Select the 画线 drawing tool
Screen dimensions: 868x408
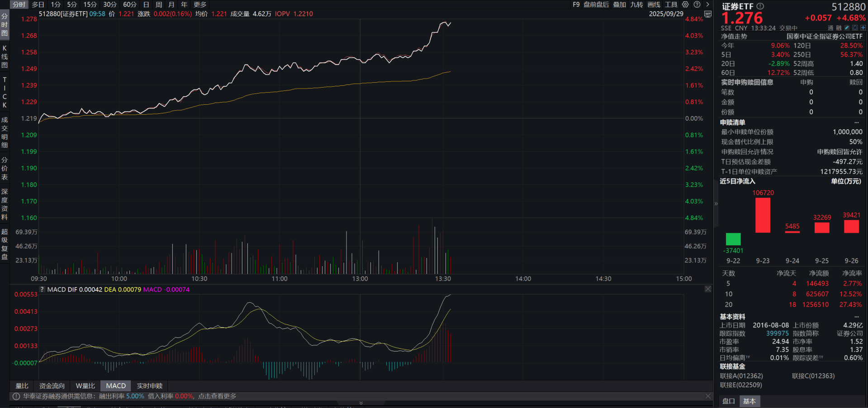click(x=653, y=5)
